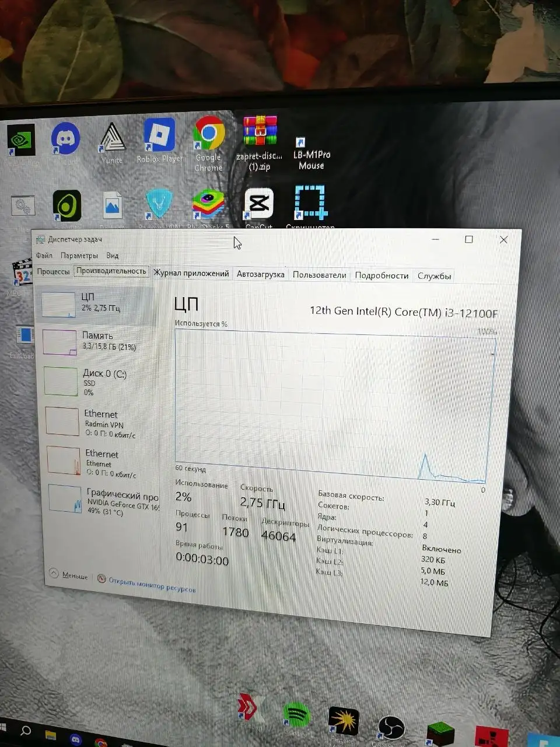The width and height of the screenshot is (560, 747).
Task: Open the Google Chrome desktop shortcut
Action: tap(209, 144)
